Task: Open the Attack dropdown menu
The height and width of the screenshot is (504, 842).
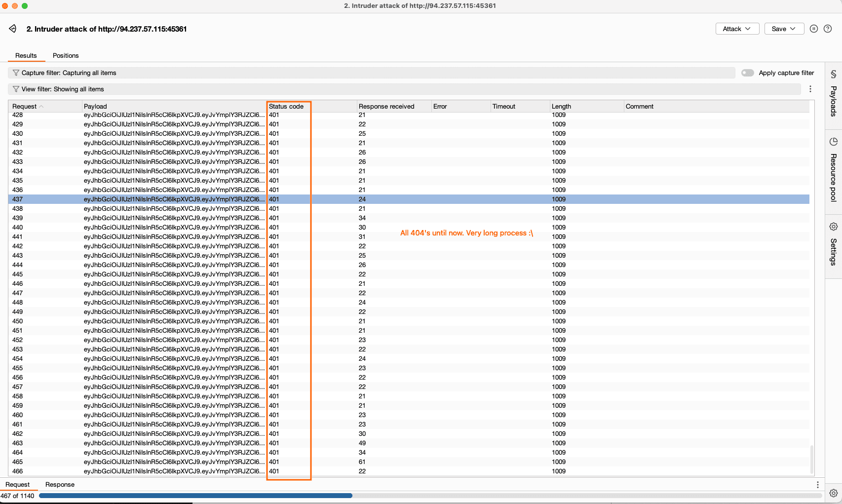Action: [737, 29]
